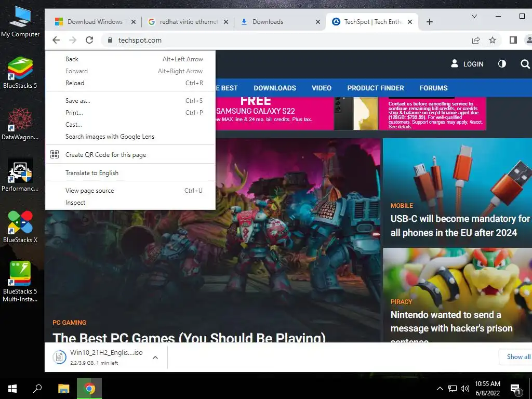The image size is (532, 399).
Task: Click the taskbar search magnifier
Action: coord(37,389)
